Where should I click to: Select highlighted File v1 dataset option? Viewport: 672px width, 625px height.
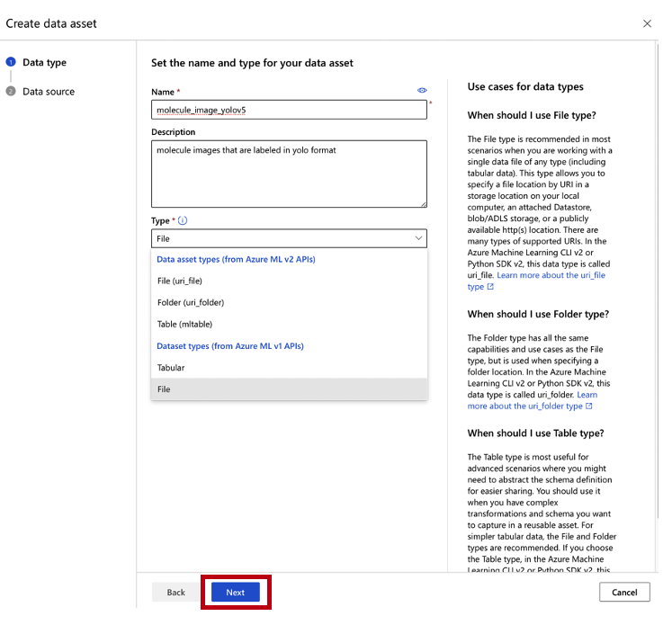(290, 389)
